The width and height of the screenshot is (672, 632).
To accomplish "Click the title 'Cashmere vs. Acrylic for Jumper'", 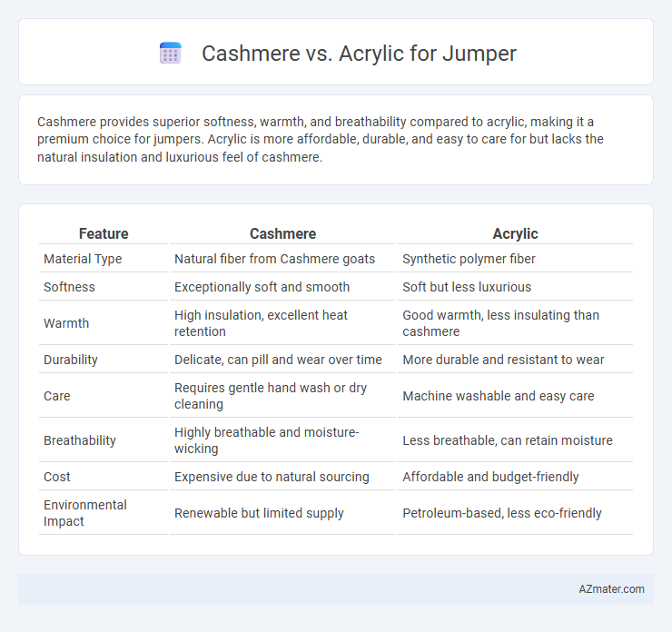I will [359, 54].
